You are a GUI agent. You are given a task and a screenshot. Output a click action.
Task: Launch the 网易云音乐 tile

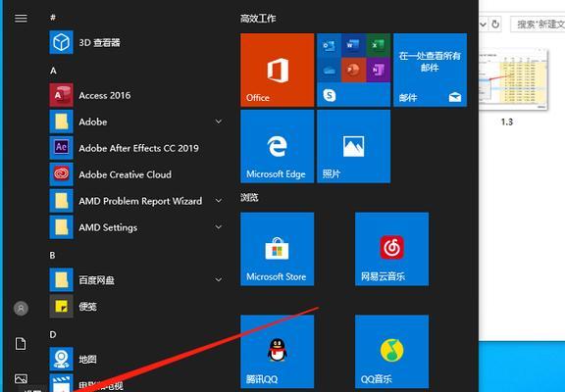point(391,249)
